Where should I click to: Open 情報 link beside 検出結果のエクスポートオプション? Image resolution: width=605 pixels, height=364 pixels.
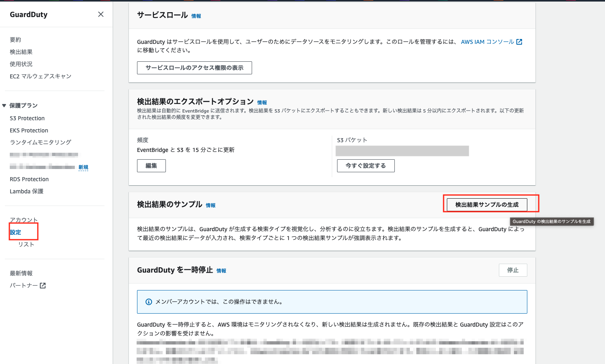[262, 103]
